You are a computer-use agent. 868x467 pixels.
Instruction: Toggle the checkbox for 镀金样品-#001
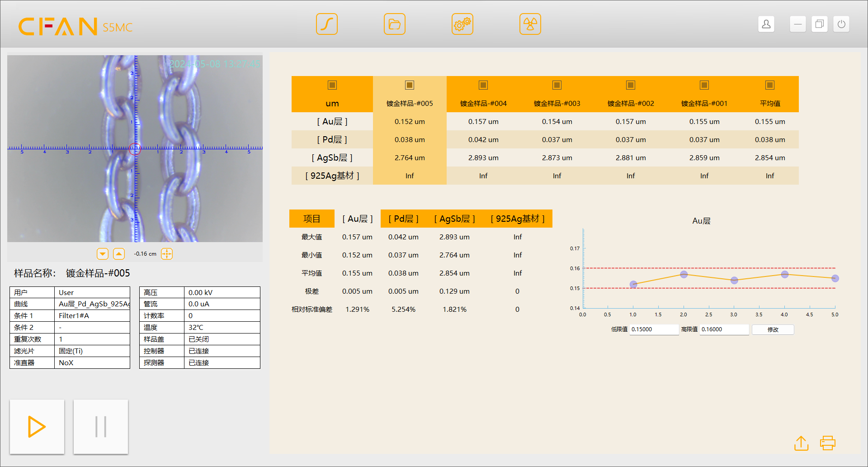coord(704,85)
